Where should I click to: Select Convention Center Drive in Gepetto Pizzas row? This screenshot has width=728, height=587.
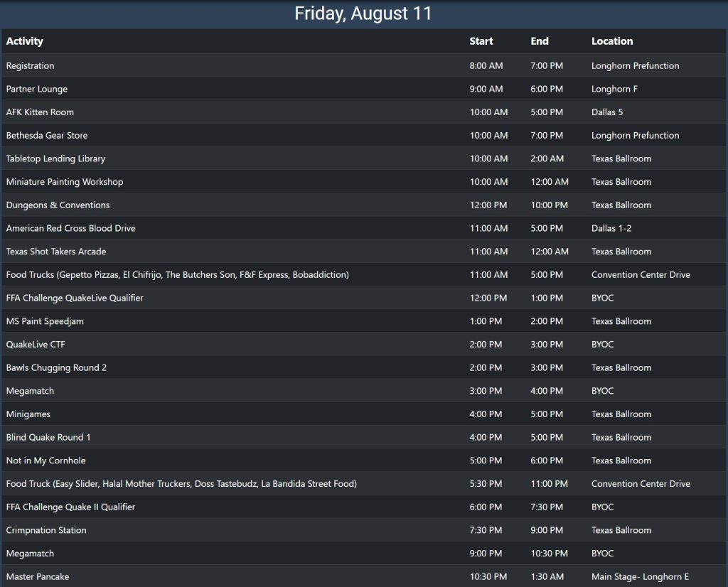641,275
